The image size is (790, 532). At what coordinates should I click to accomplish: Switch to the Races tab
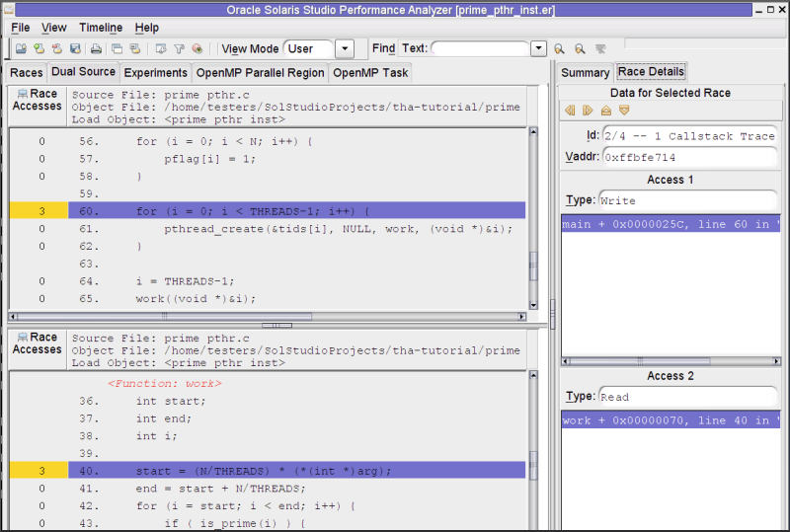[x=27, y=73]
